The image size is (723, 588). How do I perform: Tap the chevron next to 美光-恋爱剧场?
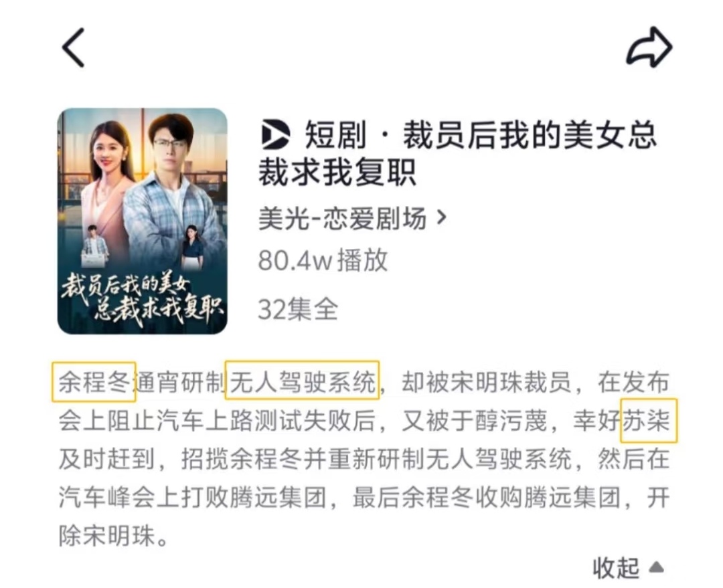[x=441, y=217]
